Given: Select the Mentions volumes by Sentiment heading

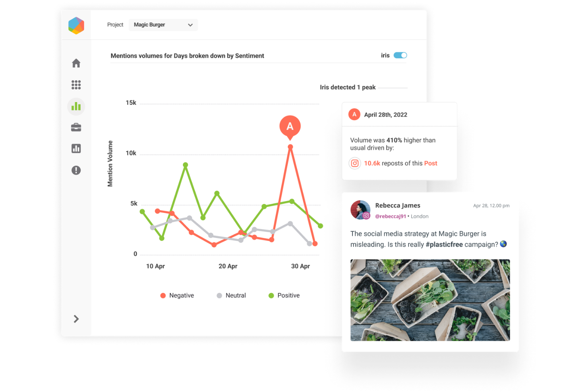Looking at the screenshot, I should pos(187,56).
